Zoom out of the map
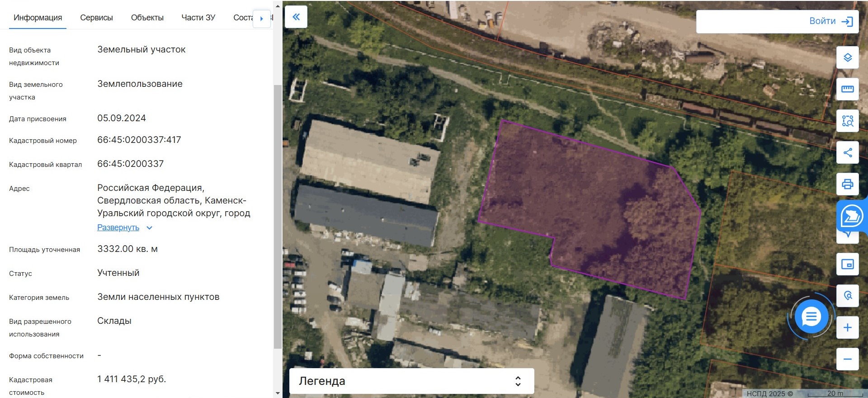 848,359
